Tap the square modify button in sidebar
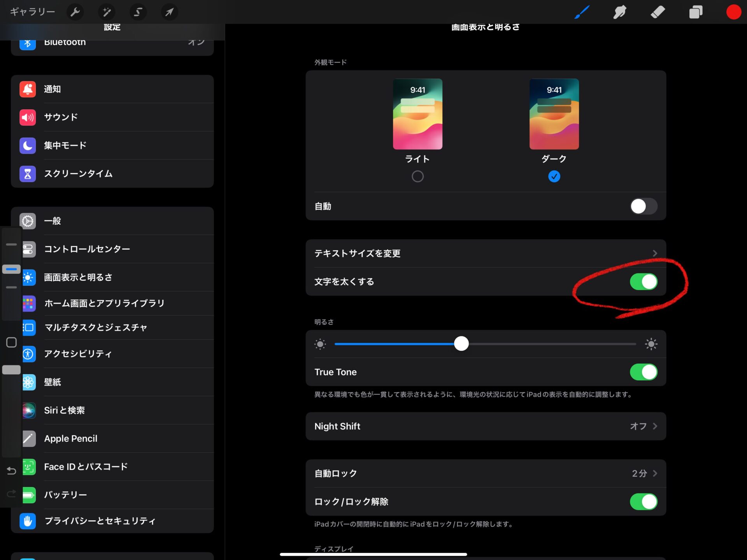This screenshot has width=747, height=560. 11,342
